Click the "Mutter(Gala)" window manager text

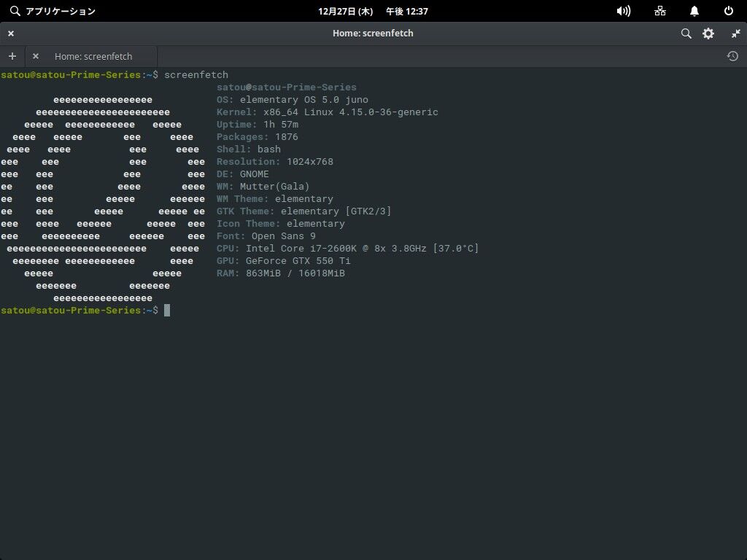(275, 186)
